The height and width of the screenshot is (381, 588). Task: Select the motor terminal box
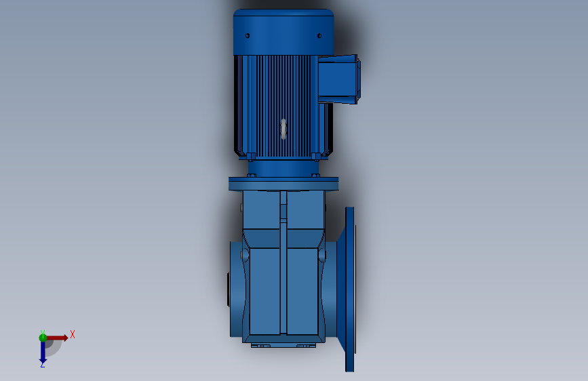tap(339, 79)
